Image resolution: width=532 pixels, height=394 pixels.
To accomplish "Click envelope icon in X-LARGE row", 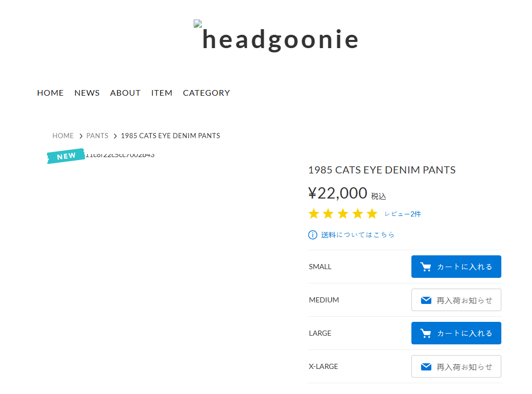I will click(426, 367).
